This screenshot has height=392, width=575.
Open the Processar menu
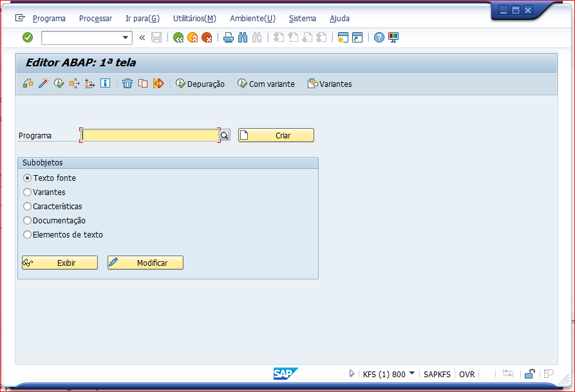coord(96,18)
